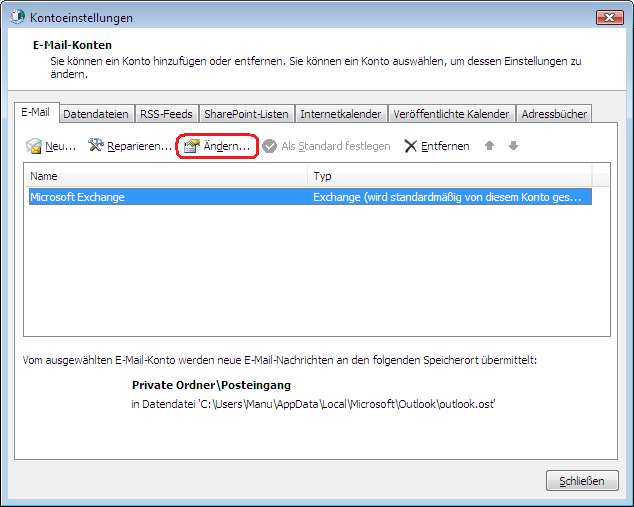Click the Reparieren... repair tool icon
Screen dimensions: 634x507
[97, 146]
